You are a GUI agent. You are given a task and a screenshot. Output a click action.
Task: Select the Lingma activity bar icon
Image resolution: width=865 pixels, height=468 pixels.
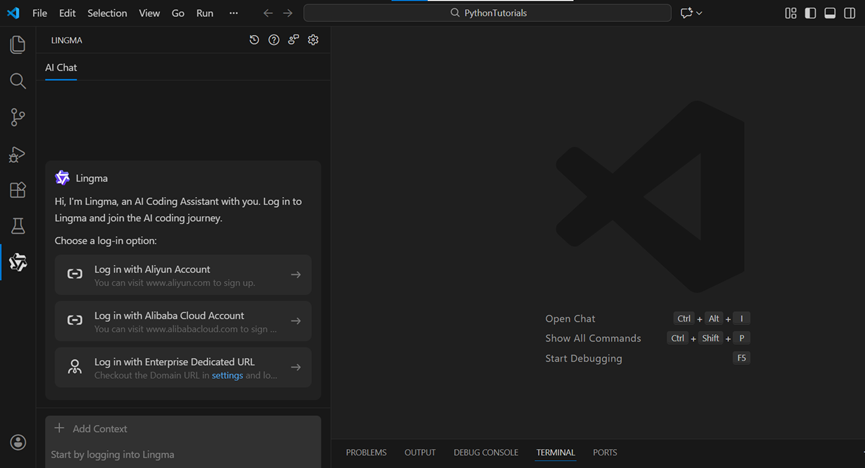(18, 262)
